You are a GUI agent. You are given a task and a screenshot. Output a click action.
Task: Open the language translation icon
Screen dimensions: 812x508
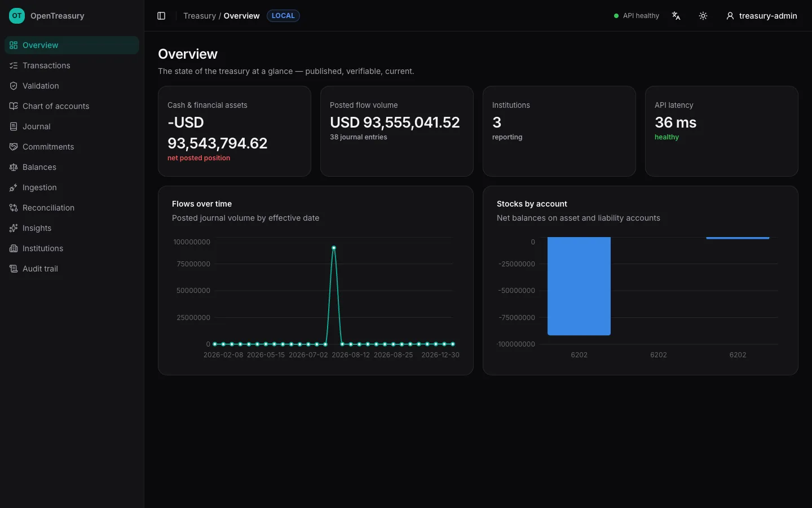(676, 16)
